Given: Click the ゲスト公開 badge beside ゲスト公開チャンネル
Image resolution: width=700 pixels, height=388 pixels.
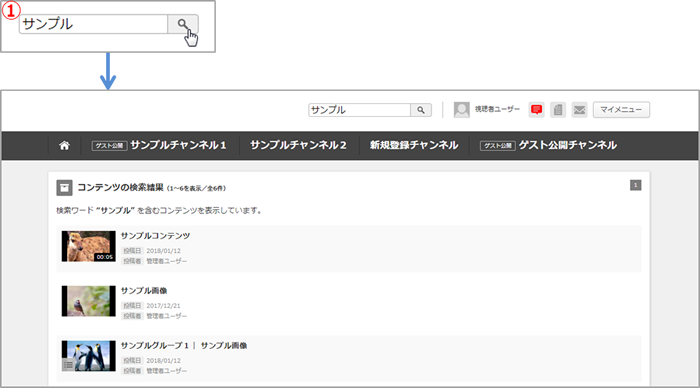Looking at the screenshot, I should 498,146.
